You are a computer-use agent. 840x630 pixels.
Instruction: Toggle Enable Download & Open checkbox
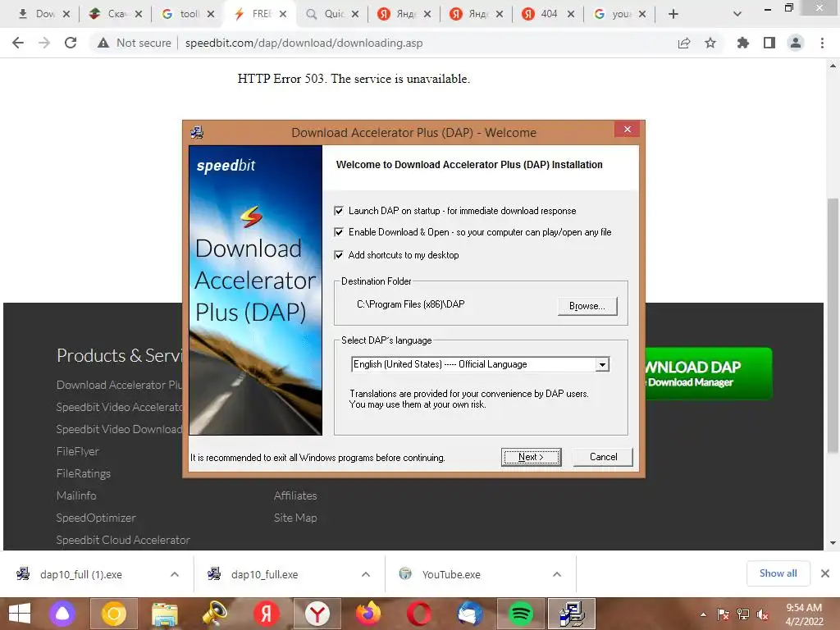tap(339, 232)
